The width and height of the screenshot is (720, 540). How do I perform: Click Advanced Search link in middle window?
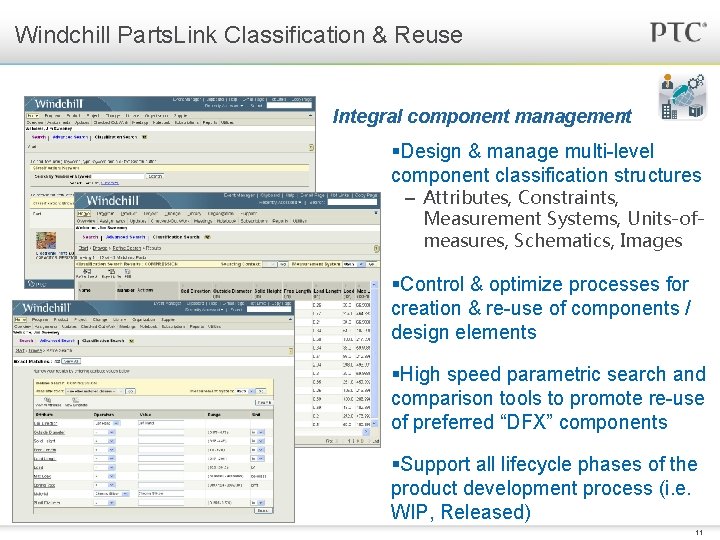[x=125, y=237]
